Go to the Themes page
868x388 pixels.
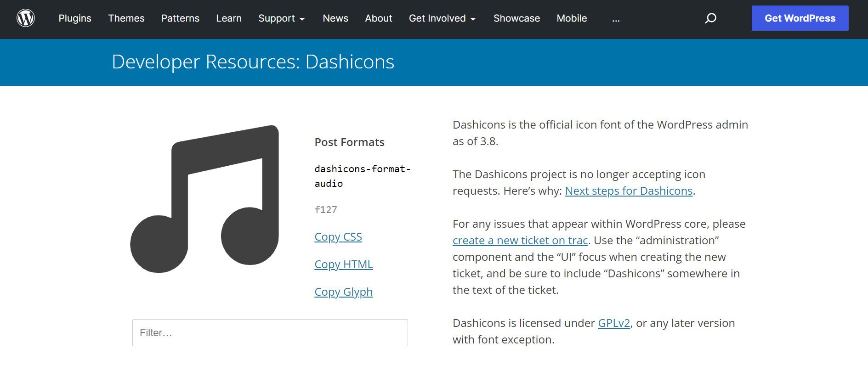126,18
